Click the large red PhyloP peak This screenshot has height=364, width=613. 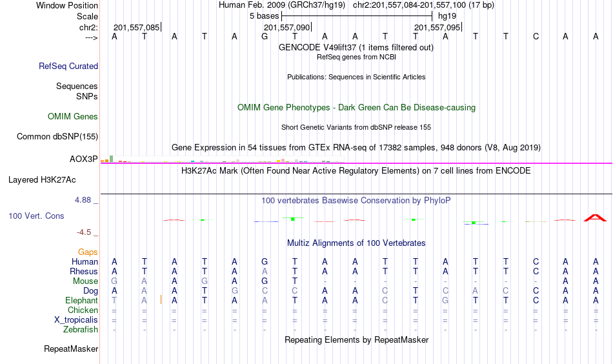pos(595,217)
